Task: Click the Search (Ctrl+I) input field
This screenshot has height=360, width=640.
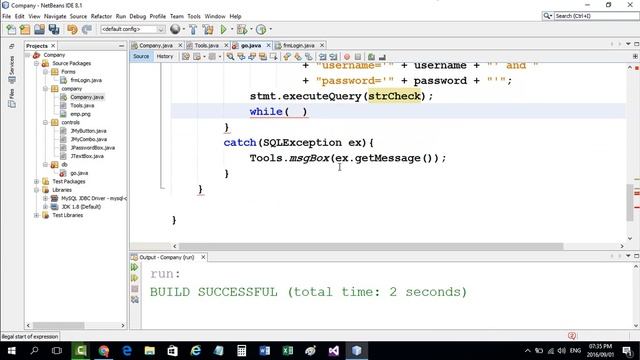Action: (x=596, y=16)
